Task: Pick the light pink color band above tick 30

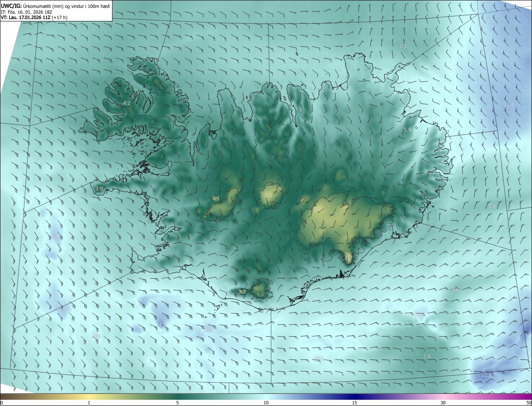Action: coord(443,397)
